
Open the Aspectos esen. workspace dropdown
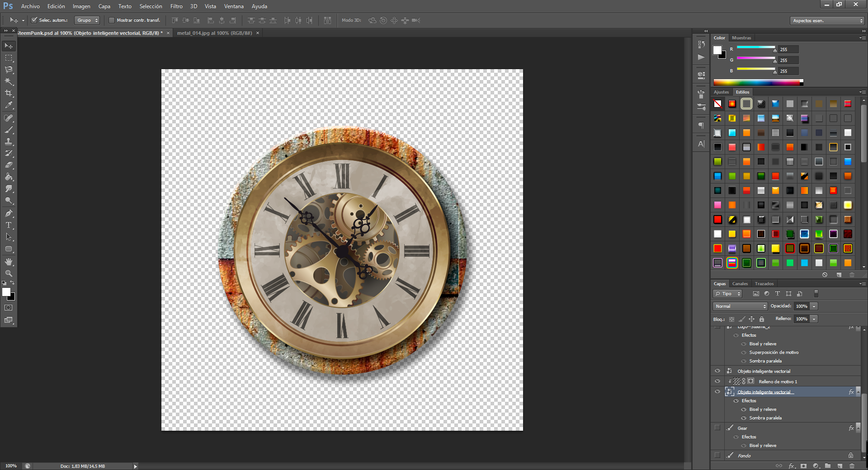click(827, 21)
